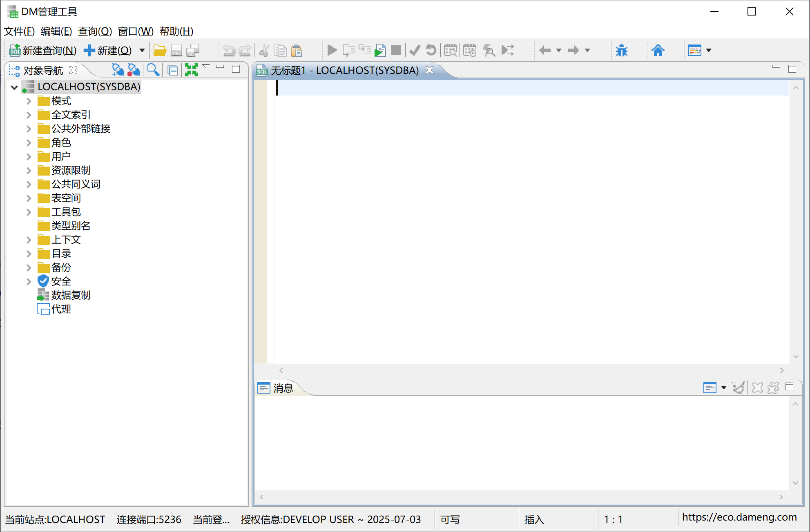810x532 pixels.
Task: Click inside the SQL editor text area
Action: (x=490, y=204)
